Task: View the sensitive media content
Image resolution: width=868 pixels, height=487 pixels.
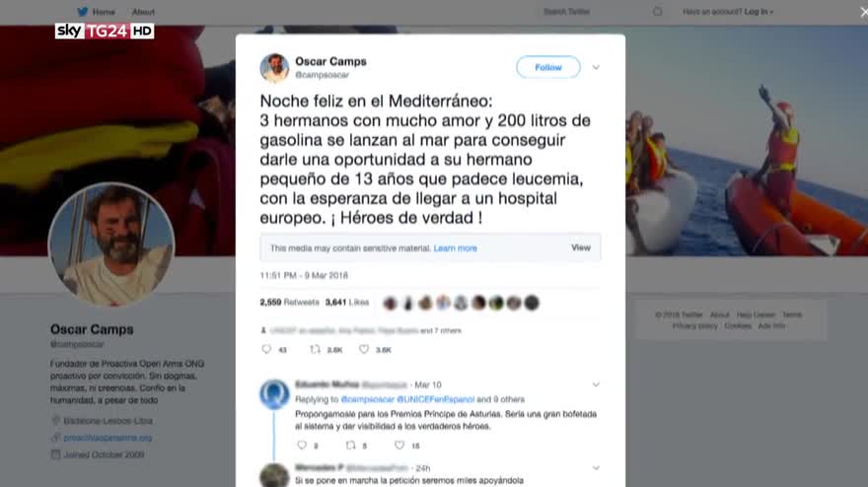Action: coord(581,247)
